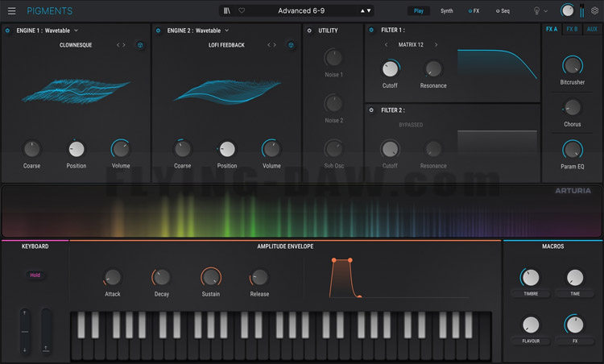This screenshot has height=364, width=604.
Task: Click the Engine 2 Position knob
Action: (227, 149)
